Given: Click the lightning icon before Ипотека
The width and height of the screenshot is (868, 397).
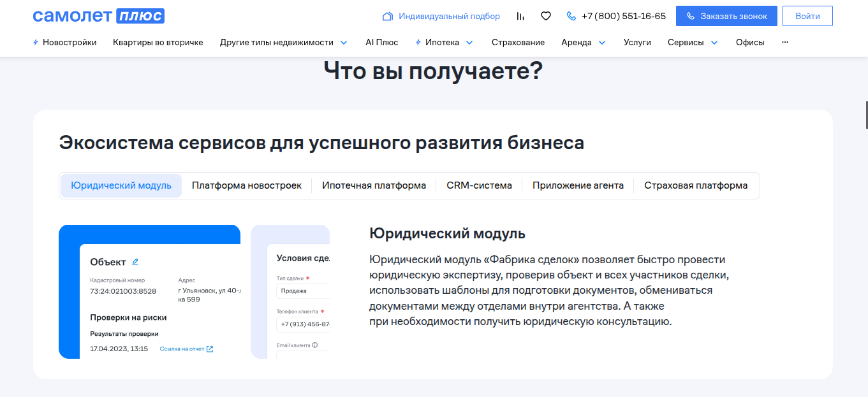Looking at the screenshot, I should click(x=418, y=42).
